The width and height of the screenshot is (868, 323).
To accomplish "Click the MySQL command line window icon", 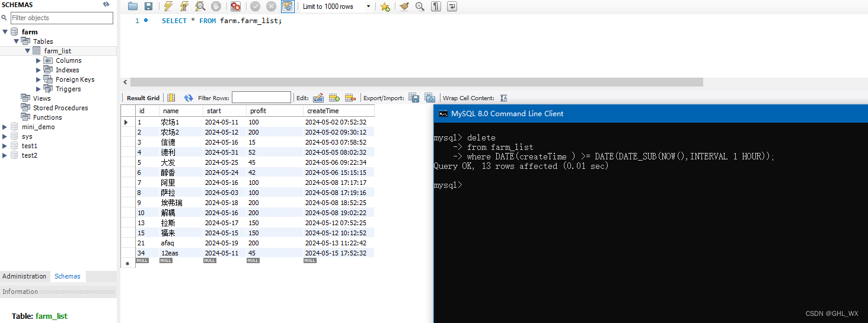I will pos(443,114).
